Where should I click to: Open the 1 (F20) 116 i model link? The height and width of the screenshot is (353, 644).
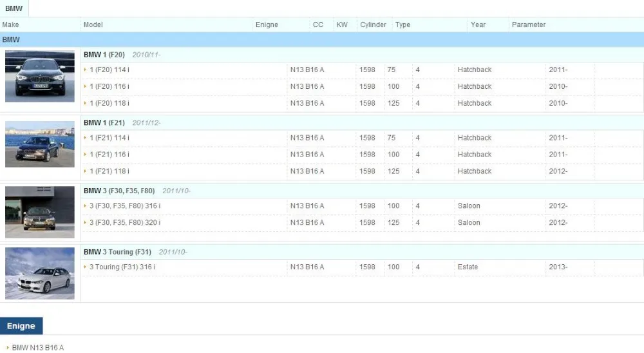(109, 86)
